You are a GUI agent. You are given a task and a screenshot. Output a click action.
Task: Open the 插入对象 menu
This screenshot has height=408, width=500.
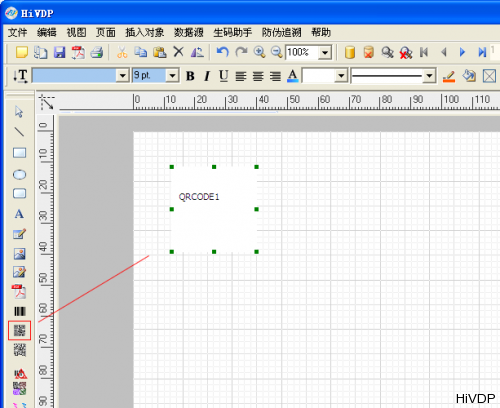(144, 32)
